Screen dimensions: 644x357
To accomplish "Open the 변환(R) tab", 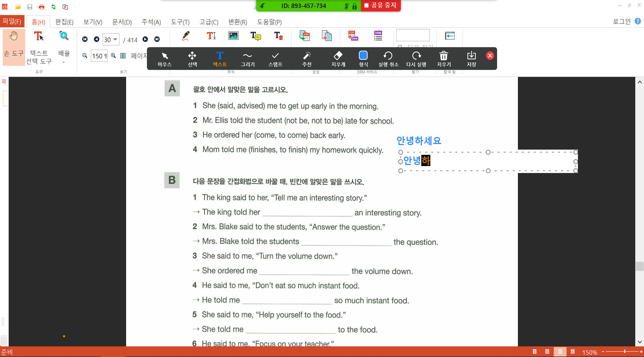I will (237, 22).
